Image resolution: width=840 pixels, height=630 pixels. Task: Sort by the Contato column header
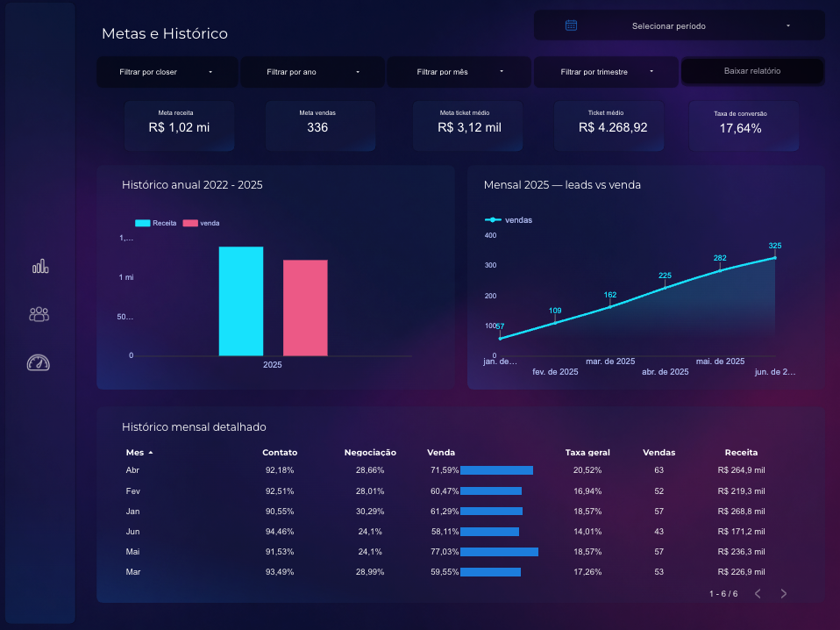pos(280,453)
